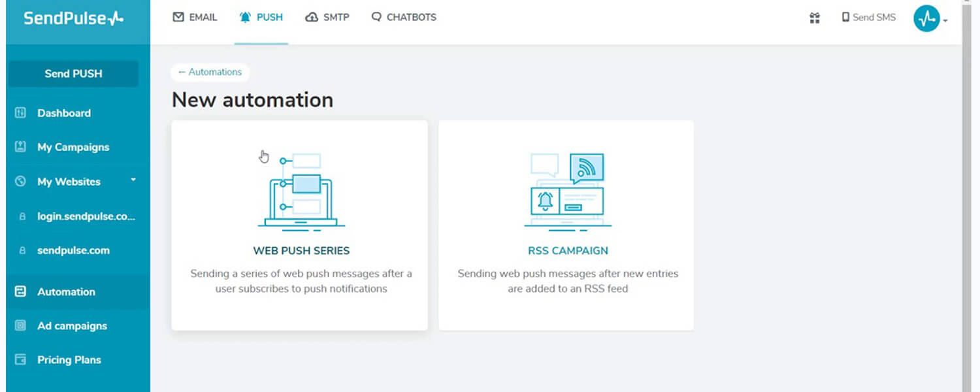Switch to the SMTP tab
Image resolution: width=980 pixels, height=392 pixels.
[x=327, y=17]
